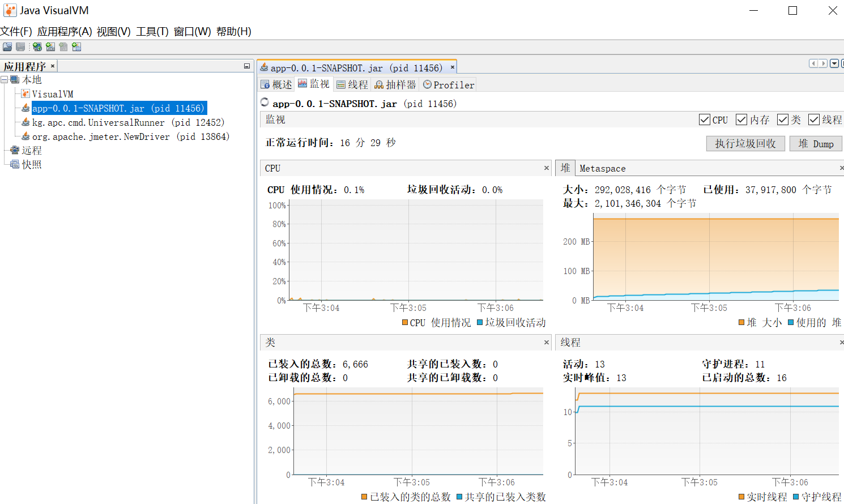Switch to the Profiler tab
This screenshot has height=504, width=844.
[x=449, y=84]
